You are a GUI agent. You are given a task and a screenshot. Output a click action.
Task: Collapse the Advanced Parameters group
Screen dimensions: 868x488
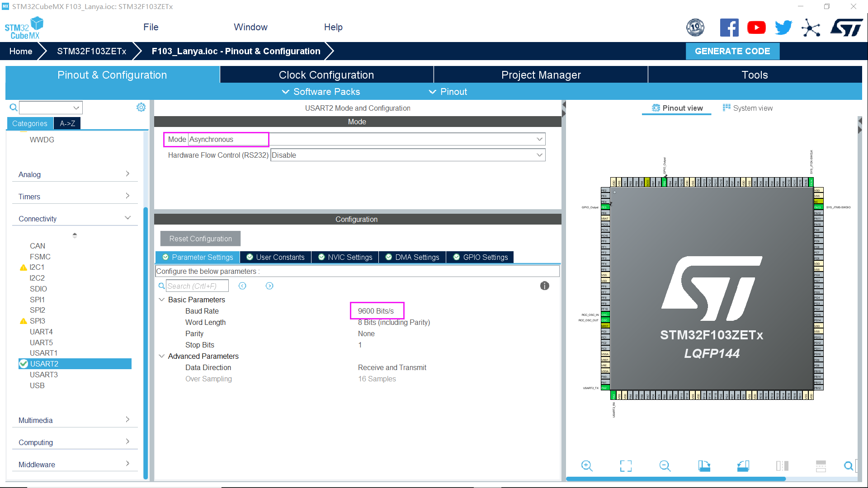[161, 356]
